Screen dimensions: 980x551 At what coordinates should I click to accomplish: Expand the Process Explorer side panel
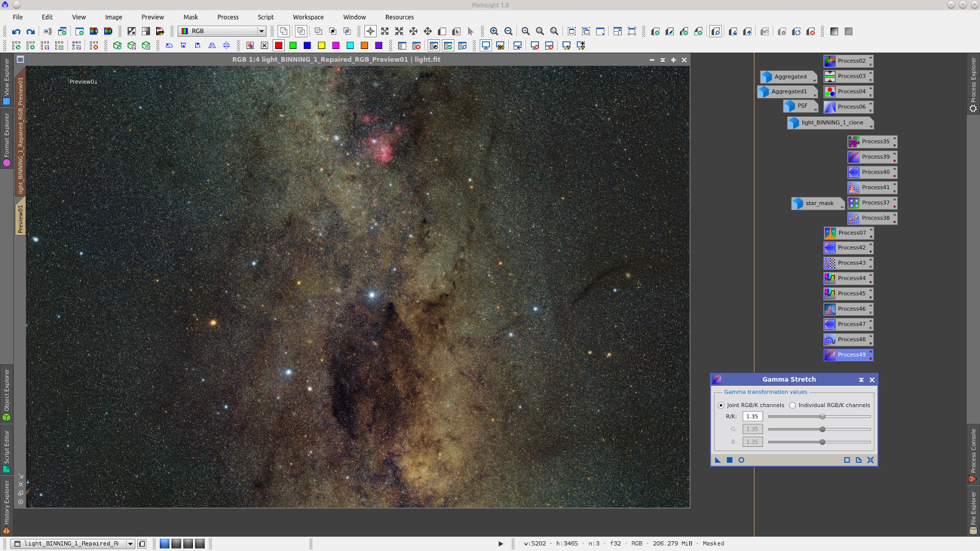coord(973,84)
